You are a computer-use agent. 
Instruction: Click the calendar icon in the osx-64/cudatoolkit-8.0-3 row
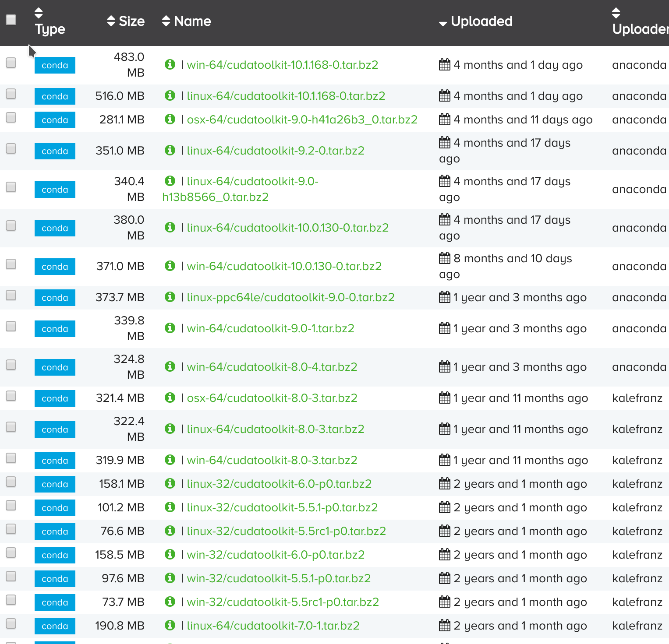(x=444, y=398)
